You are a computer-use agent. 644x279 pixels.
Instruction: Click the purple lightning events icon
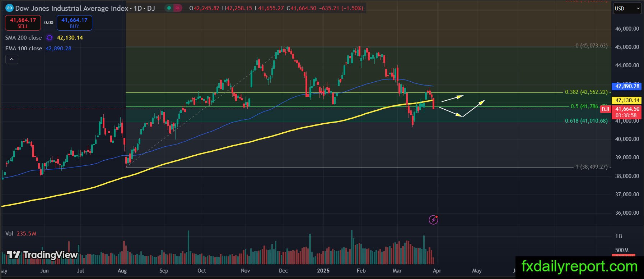click(x=434, y=220)
